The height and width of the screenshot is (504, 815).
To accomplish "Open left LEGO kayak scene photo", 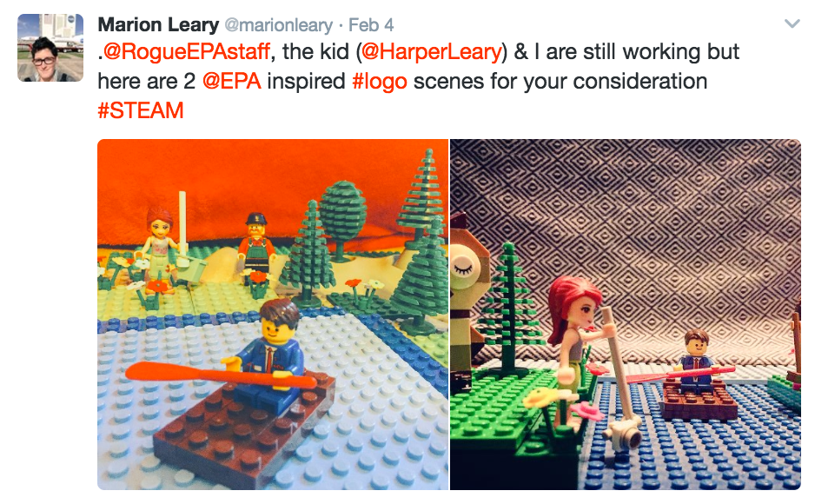I will coord(273,315).
